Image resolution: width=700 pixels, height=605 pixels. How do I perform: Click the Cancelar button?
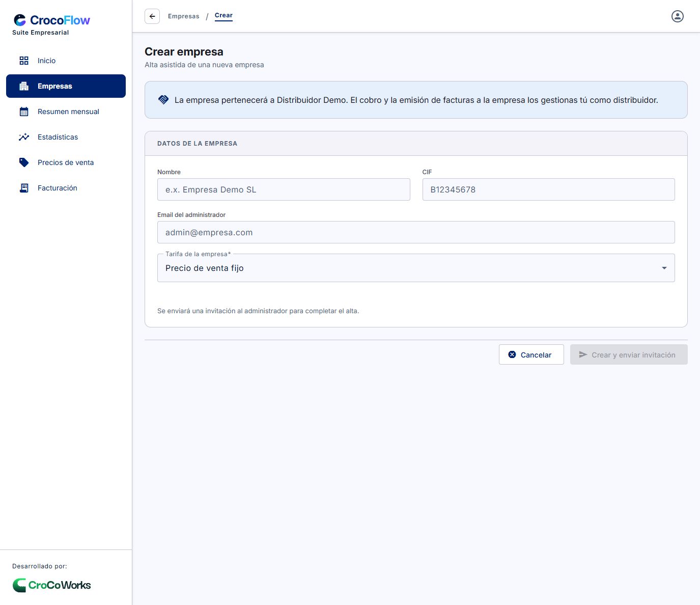pyautogui.click(x=531, y=354)
